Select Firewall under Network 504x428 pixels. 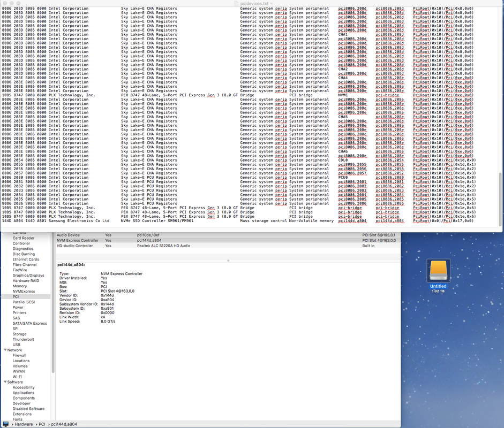(19, 355)
